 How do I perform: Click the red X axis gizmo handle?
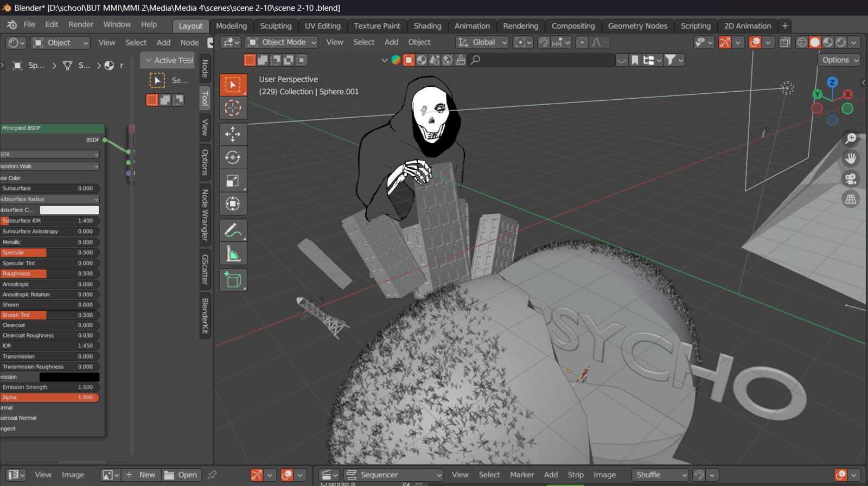(x=847, y=94)
